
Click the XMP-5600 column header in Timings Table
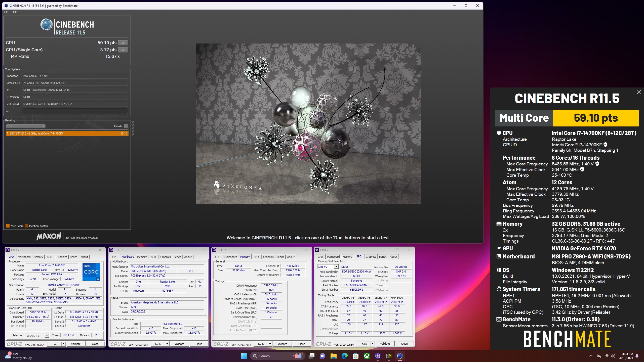coord(397,298)
